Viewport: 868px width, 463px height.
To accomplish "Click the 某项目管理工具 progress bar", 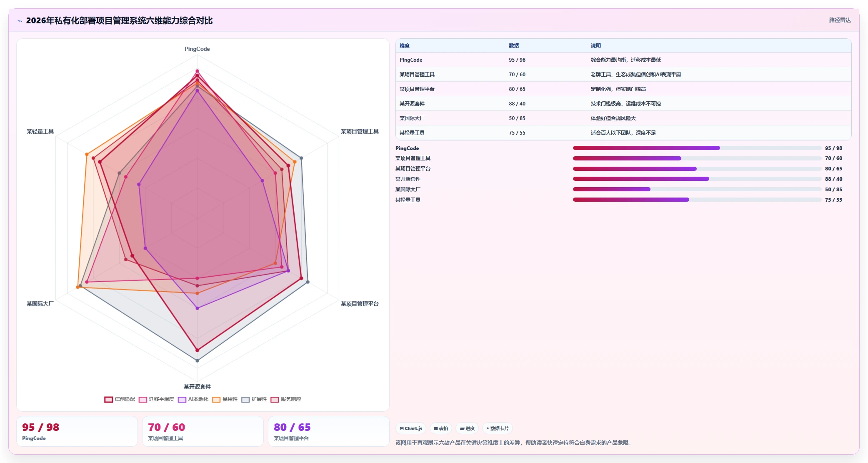I will click(x=697, y=158).
